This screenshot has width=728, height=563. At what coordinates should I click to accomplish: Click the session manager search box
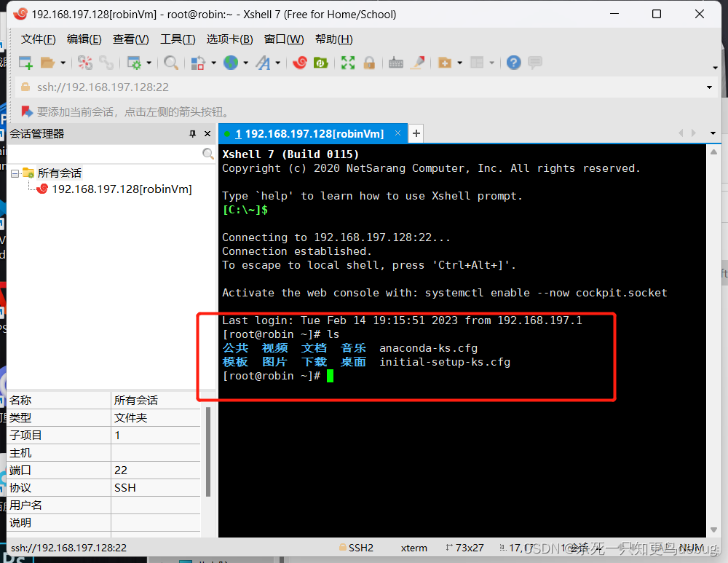click(105, 154)
